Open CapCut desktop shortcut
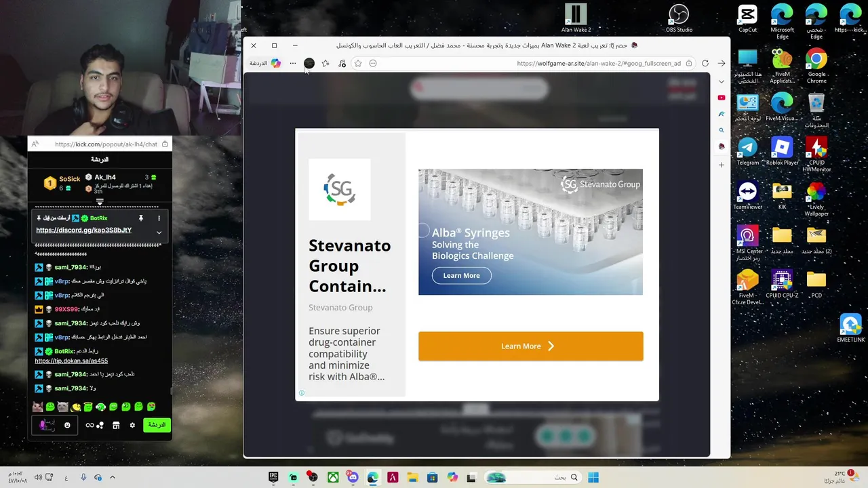Image resolution: width=868 pixels, height=488 pixels. click(747, 19)
